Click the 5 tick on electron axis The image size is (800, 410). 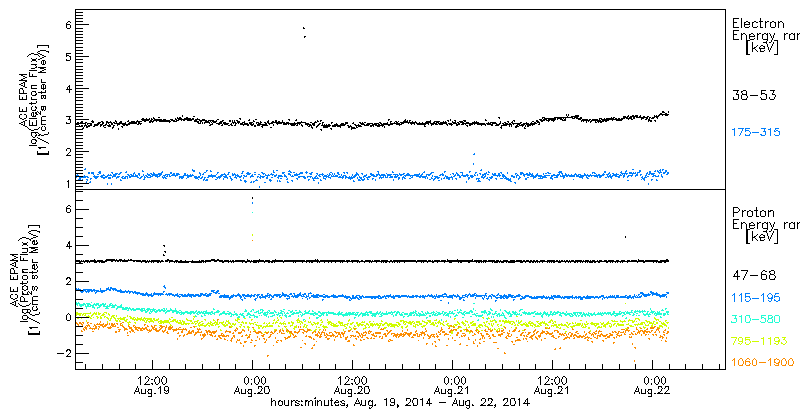(x=66, y=57)
